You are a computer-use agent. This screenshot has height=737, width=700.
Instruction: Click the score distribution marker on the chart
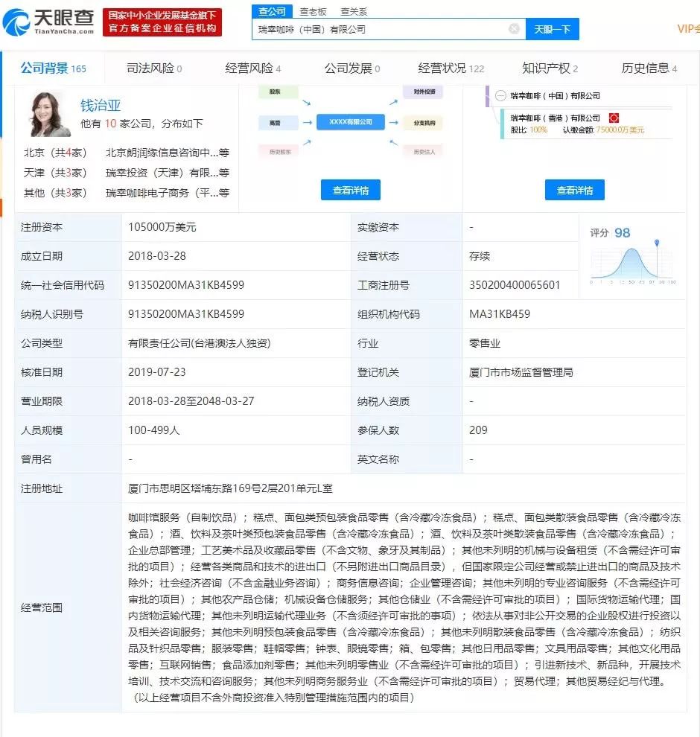pos(657,244)
